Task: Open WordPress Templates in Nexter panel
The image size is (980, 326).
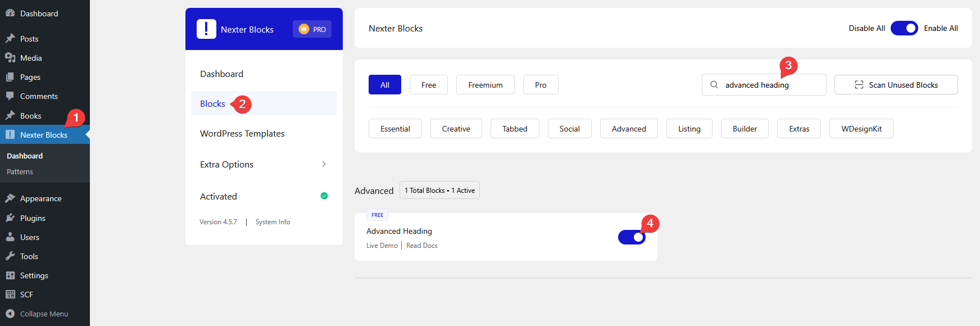Action: 264,133
